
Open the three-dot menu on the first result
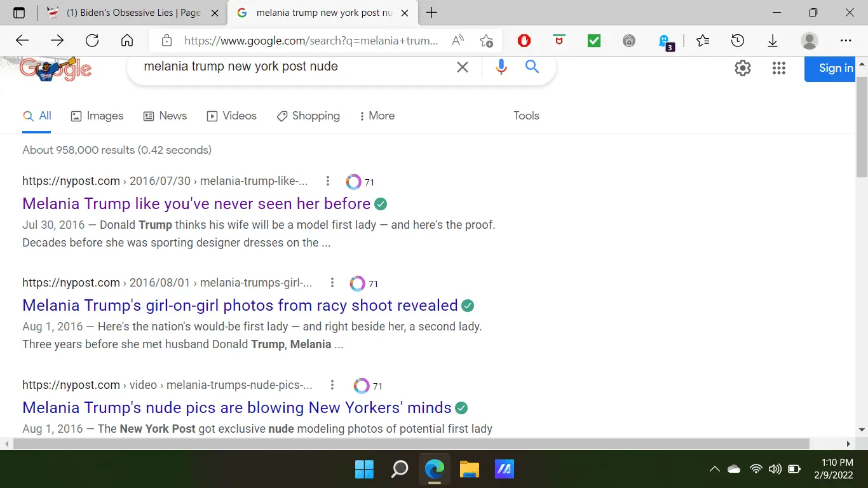pos(327,181)
